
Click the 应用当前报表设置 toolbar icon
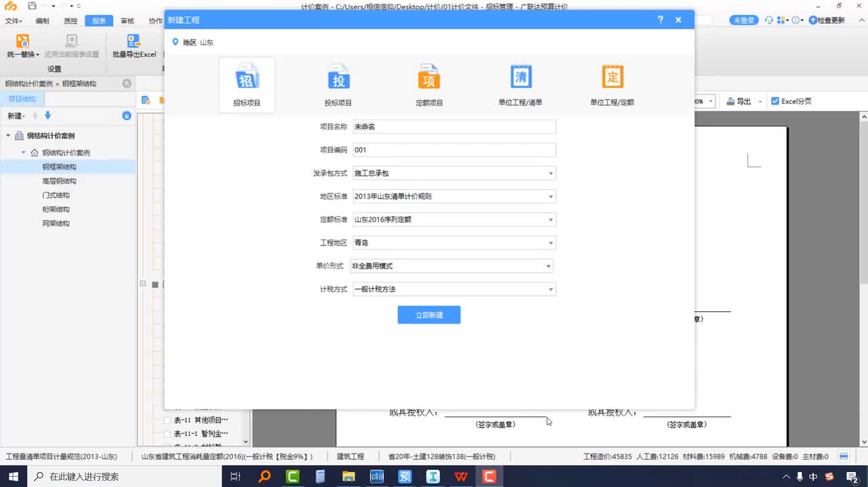point(71,41)
